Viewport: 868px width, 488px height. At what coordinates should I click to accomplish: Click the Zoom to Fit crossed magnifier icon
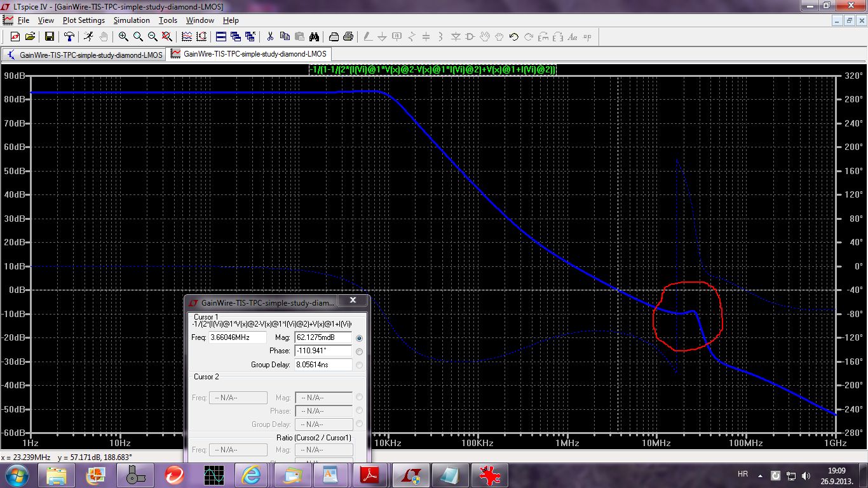pyautogui.click(x=167, y=37)
